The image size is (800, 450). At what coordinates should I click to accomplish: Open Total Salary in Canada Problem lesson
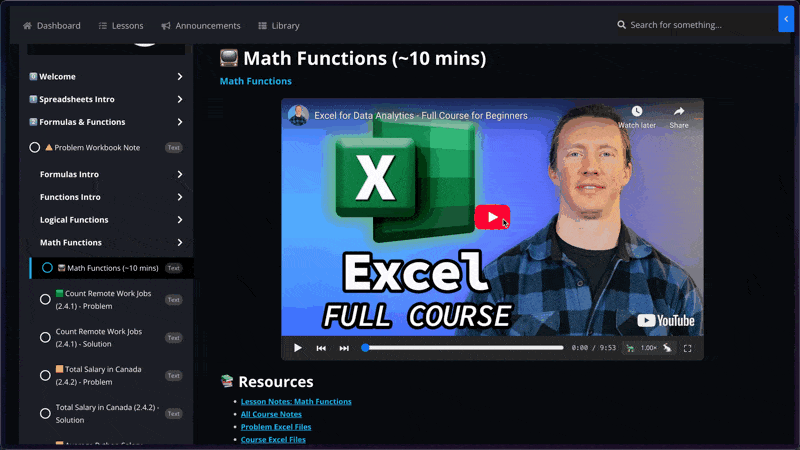click(x=98, y=376)
